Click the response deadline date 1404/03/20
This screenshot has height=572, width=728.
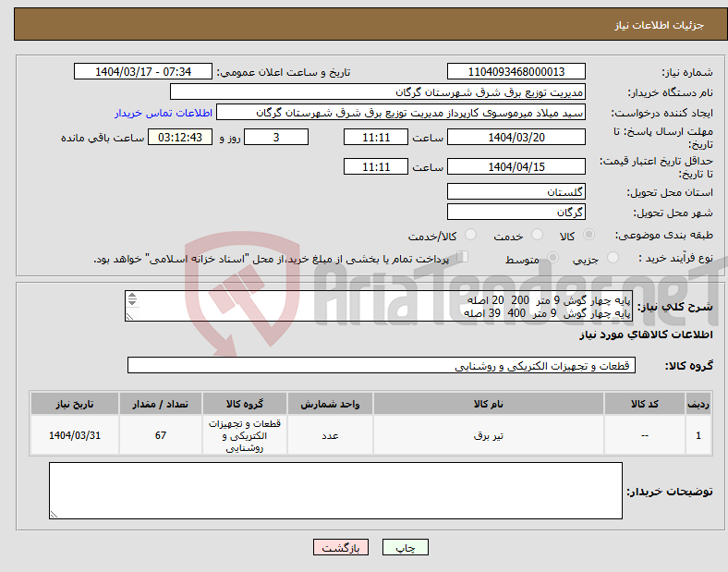pos(516,137)
